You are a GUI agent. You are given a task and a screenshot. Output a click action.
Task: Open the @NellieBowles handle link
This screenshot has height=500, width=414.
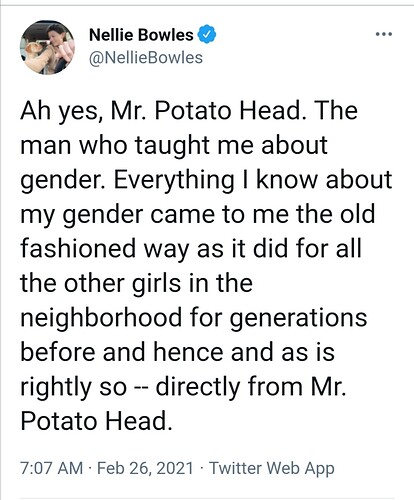[x=146, y=57]
